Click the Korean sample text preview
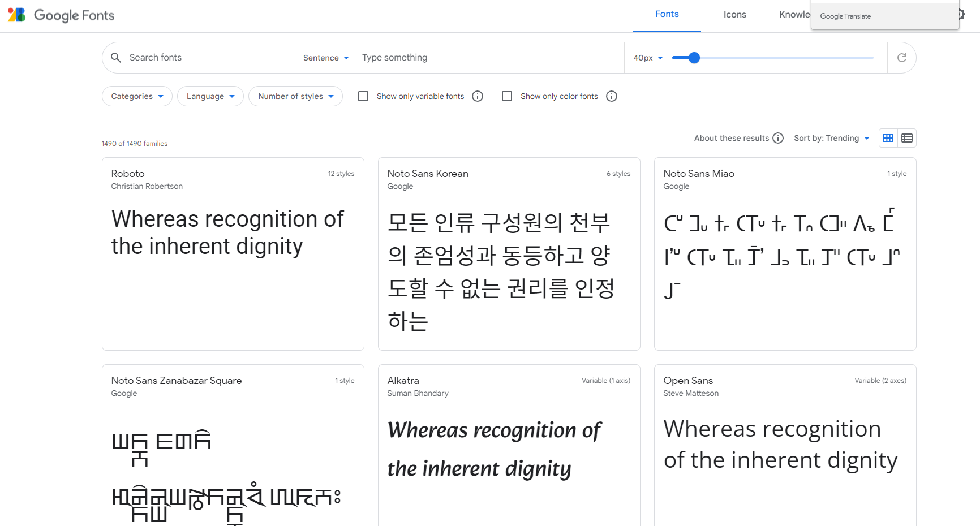Viewport: 980px width, 526px height. click(x=501, y=271)
